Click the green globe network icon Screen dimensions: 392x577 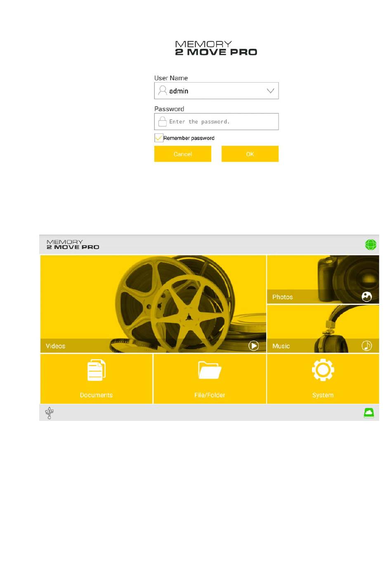(x=371, y=245)
